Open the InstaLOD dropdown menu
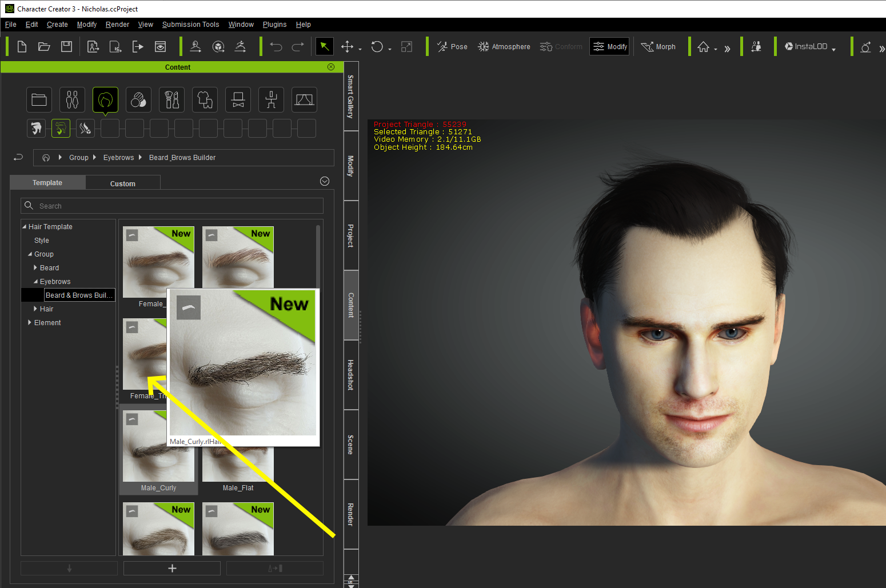The height and width of the screenshot is (588, 886). [x=833, y=50]
